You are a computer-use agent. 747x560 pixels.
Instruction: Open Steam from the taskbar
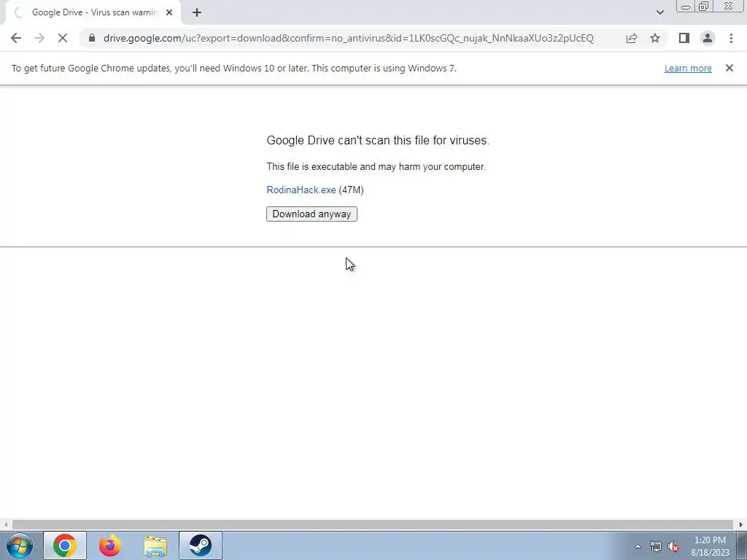201,545
